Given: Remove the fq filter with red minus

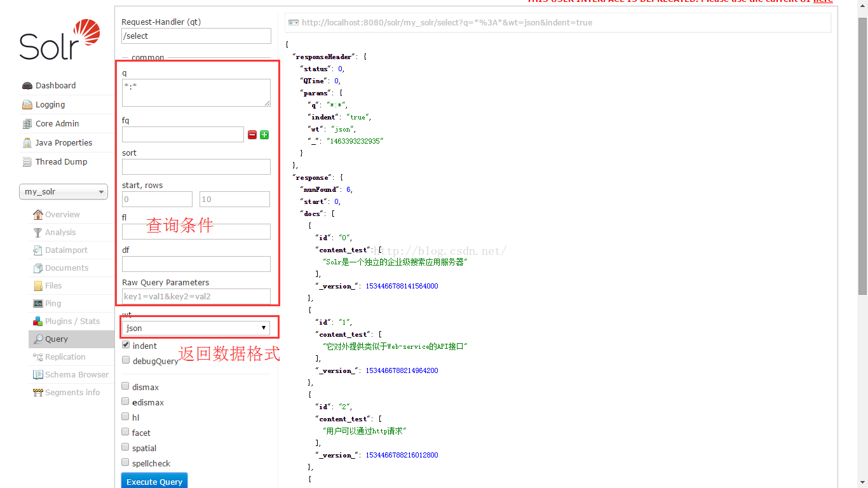Looking at the screenshot, I should click(x=252, y=135).
